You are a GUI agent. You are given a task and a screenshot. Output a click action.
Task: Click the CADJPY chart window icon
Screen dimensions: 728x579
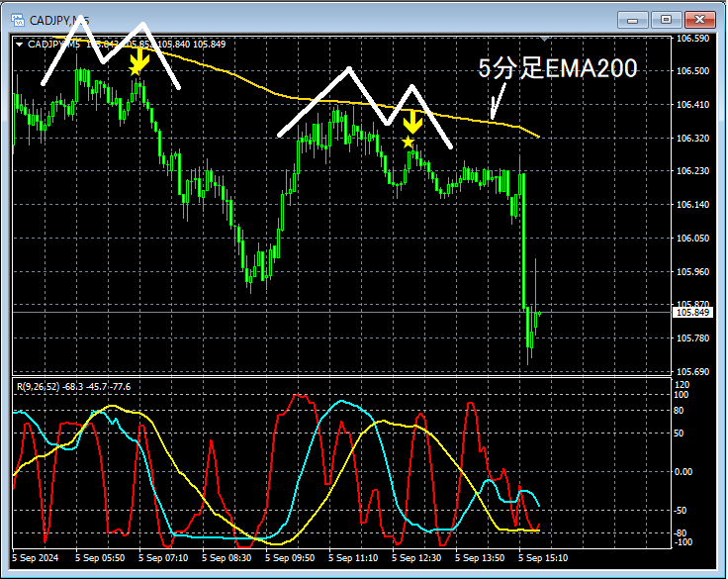[x=18, y=20]
